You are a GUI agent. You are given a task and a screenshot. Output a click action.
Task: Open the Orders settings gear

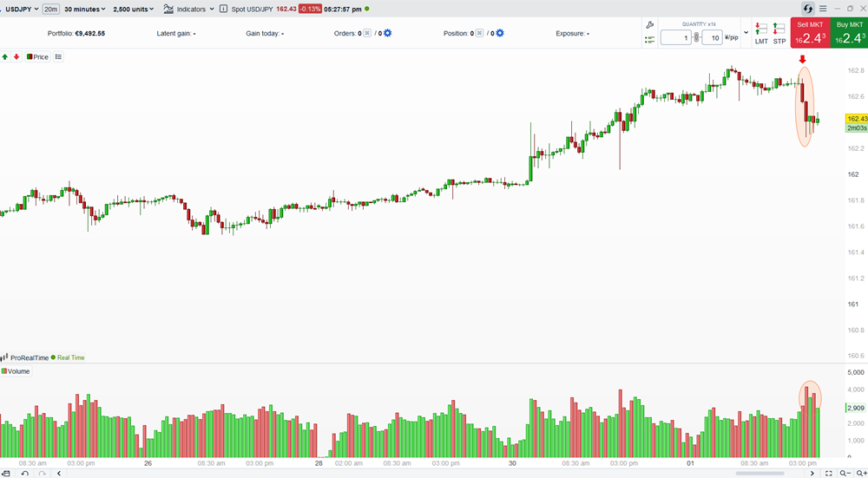(387, 33)
